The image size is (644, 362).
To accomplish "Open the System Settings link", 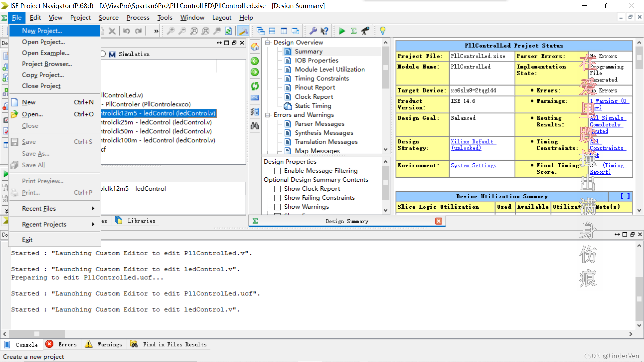I will click(x=473, y=166).
